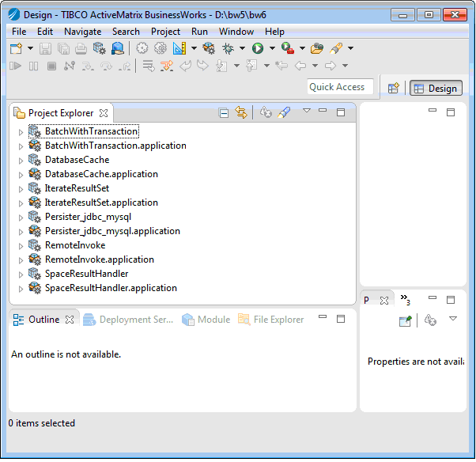Click the Quick Access search field
476x462 pixels.
click(x=340, y=87)
